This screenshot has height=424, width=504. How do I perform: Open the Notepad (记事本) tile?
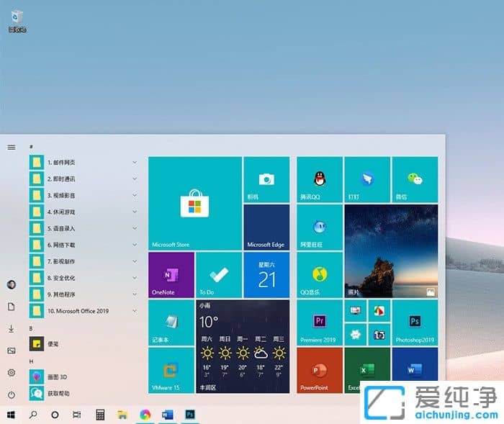coord(171,322)
